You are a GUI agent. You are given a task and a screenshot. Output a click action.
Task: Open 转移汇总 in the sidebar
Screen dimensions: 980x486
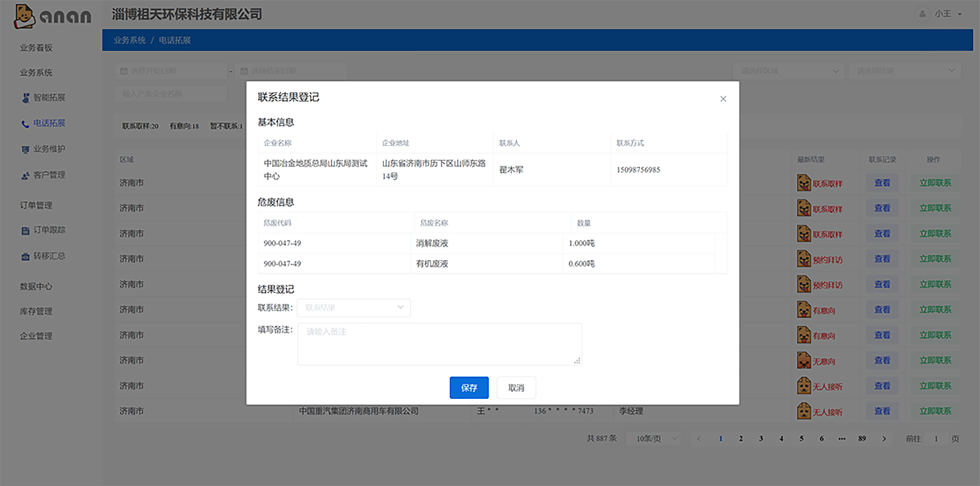49,256
